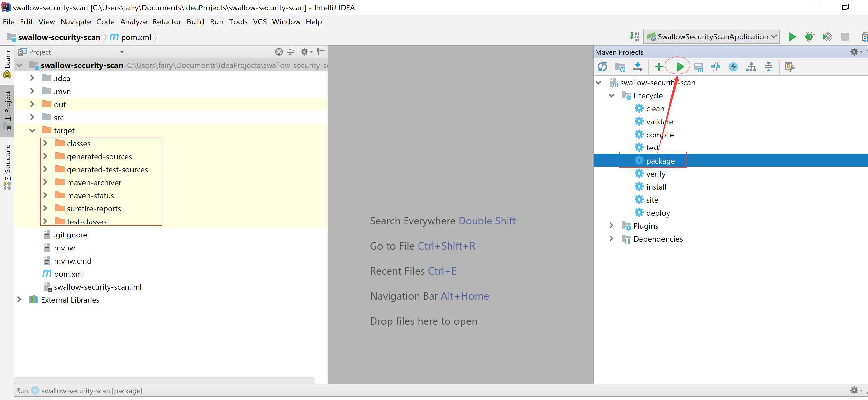Select generated-test-sources folder
868x400 pixels.
(x=101, y=170)
